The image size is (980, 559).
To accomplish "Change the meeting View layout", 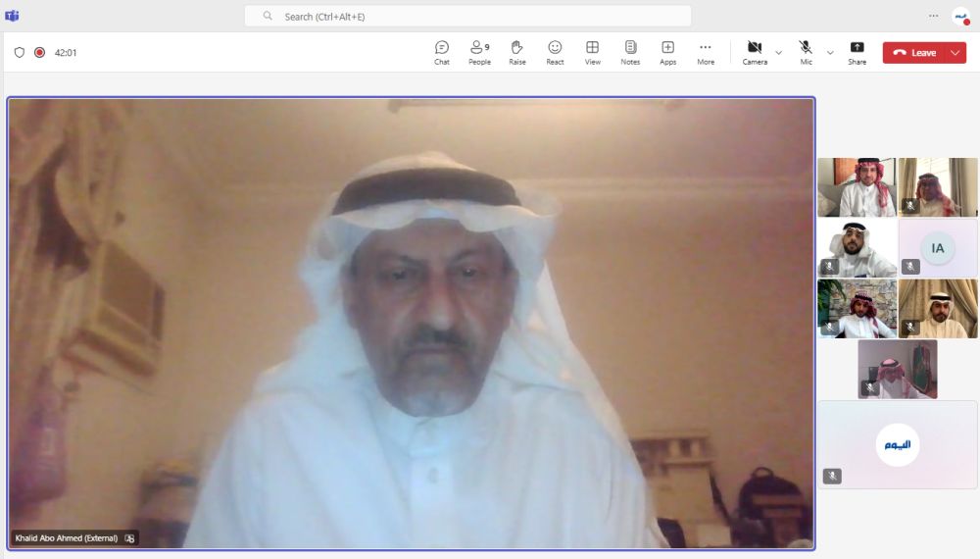I will click(593, 53).
